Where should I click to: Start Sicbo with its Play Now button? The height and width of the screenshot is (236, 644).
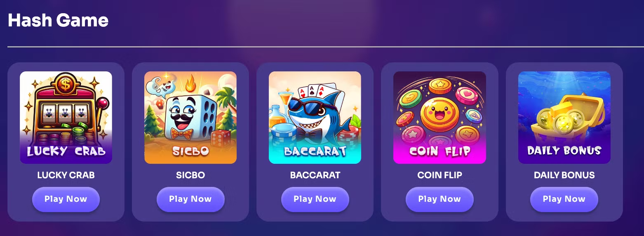click(190, 199)
